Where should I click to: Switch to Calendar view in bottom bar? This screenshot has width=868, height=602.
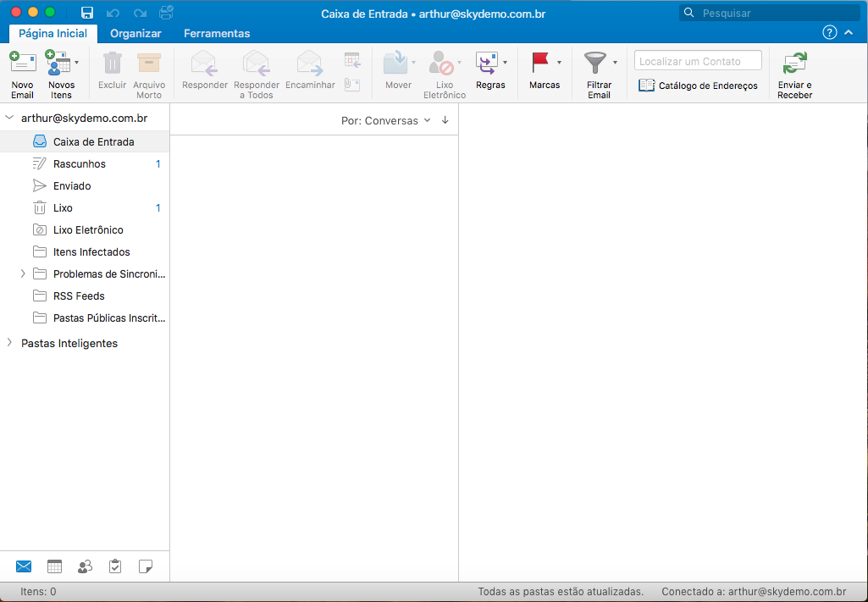pyautogui.click(x=54, y=566)
